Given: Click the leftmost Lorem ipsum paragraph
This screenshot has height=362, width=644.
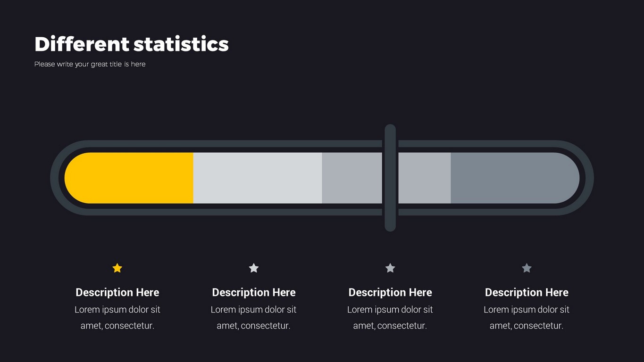Looking at the screenshot, I should click(x=117, y=317).
